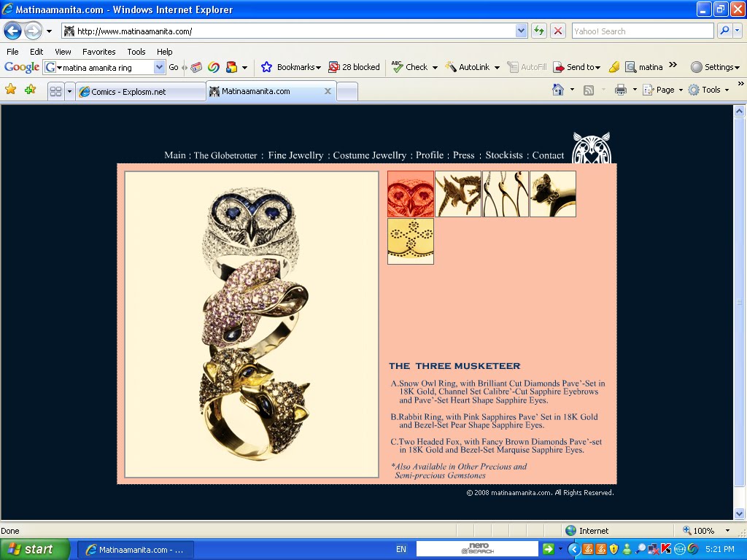747x560 pixels.
Task: Expand the Check spelling dropdown arrow
Action: point(435,68)
